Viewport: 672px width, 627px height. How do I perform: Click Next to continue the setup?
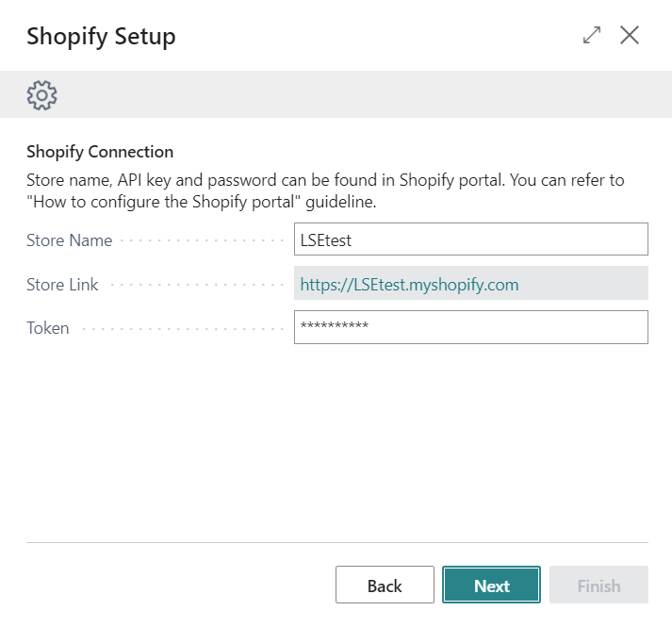pyautogui.click(x=491, y=586)
